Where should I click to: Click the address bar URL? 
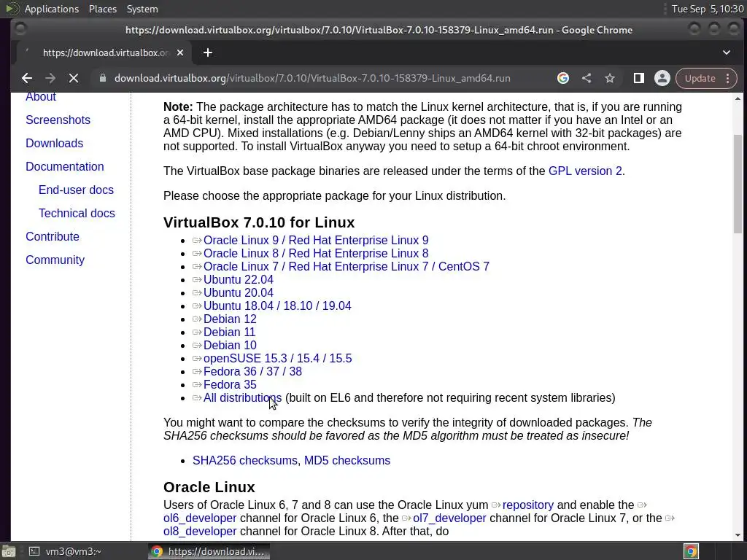312,78
